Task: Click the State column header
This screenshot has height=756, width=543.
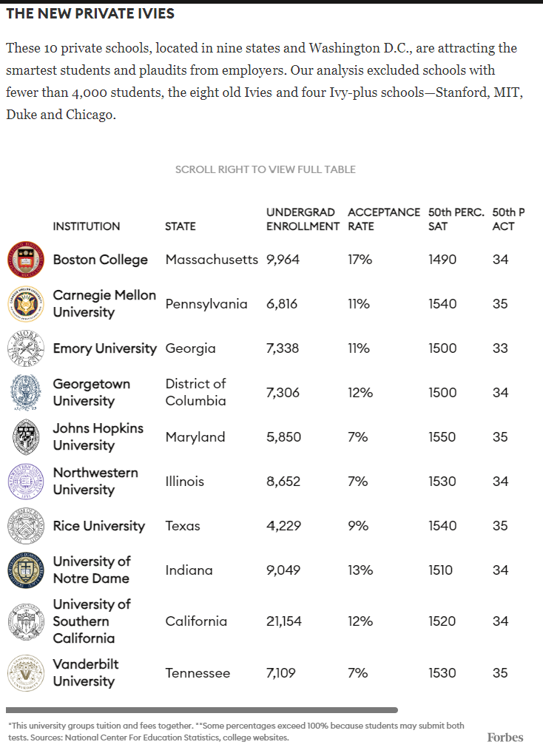Action: [x=181, y=226]
